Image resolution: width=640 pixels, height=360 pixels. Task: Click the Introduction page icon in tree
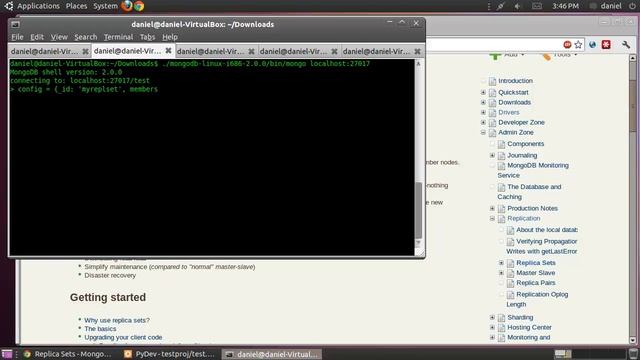[492, 81]
